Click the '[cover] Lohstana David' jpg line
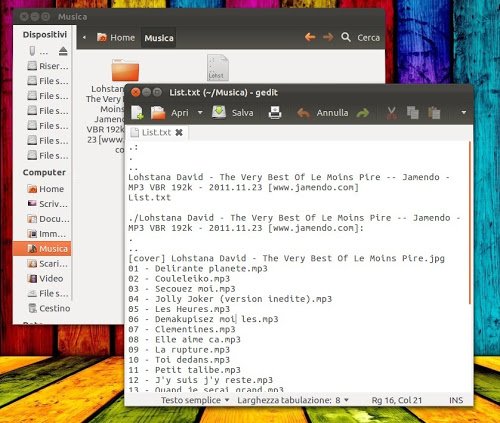This screenshot has height=423, width=500. click(287, 258)
